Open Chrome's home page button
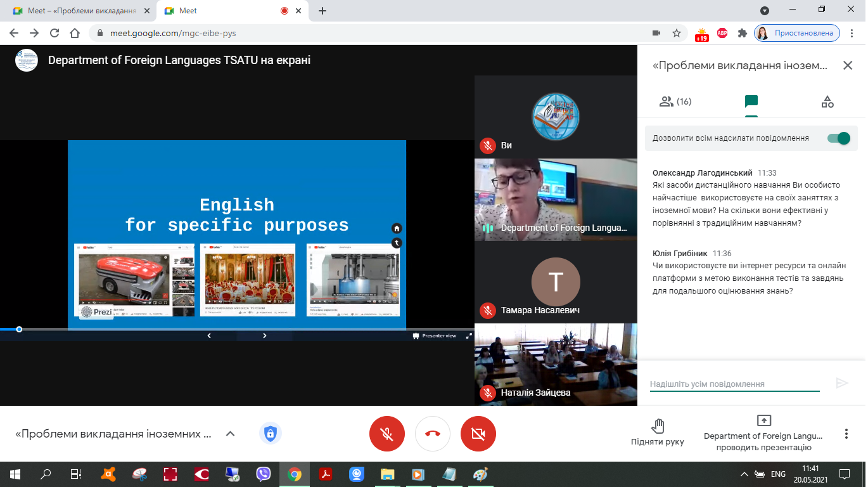The height and width of the screenshot is (487, 868). coord(75,33)
